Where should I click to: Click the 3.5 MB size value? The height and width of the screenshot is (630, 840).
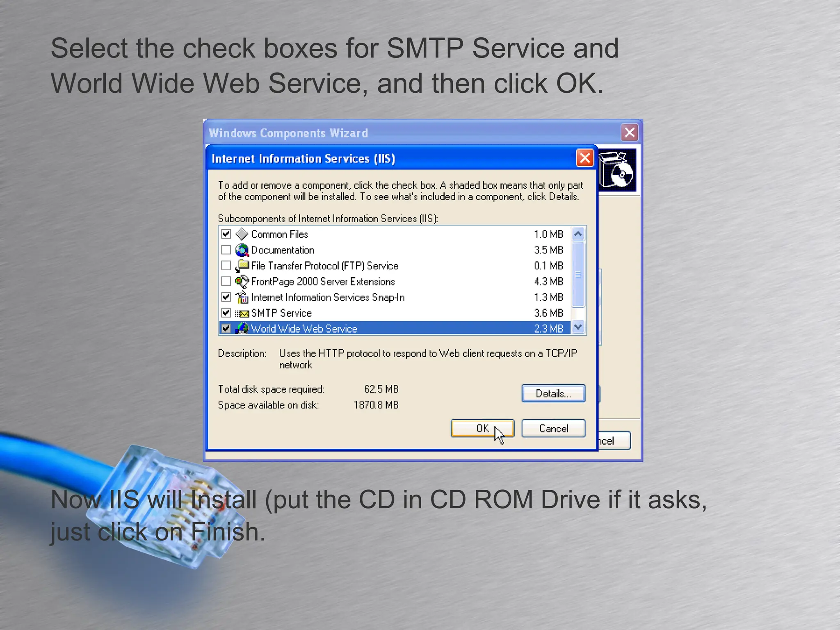tap(548, 250)
